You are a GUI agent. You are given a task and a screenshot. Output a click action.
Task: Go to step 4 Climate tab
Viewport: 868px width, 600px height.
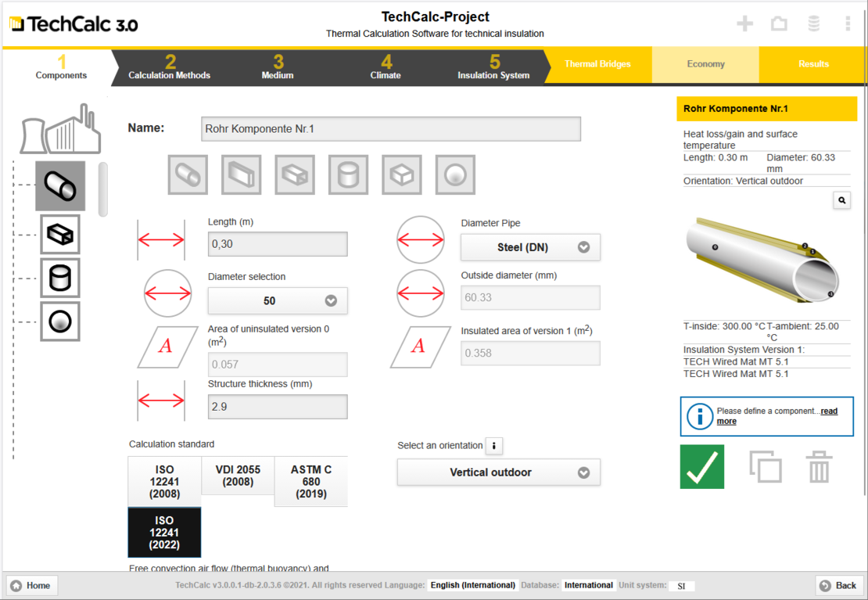[x=386, y=67]
